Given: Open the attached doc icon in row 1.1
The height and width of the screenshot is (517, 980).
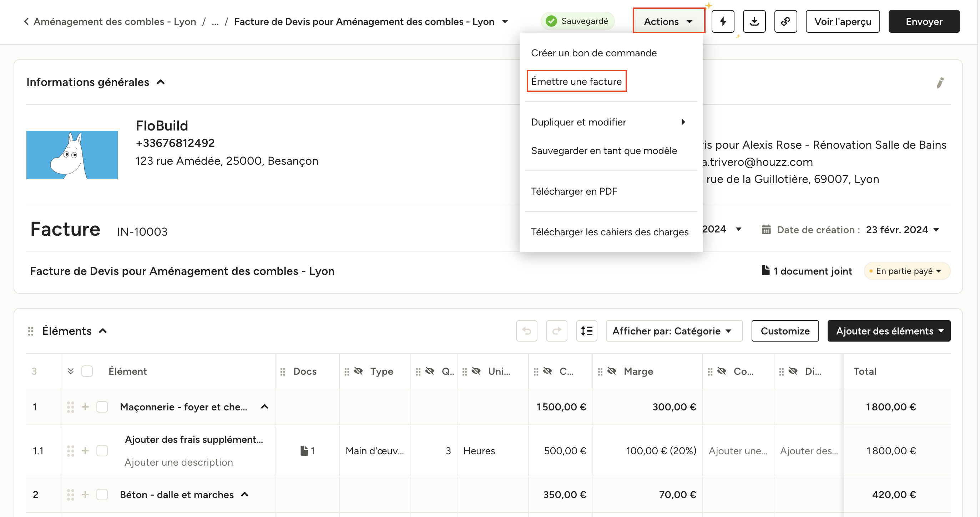Looking at the screenshot, I should click(x=307, y=451).
